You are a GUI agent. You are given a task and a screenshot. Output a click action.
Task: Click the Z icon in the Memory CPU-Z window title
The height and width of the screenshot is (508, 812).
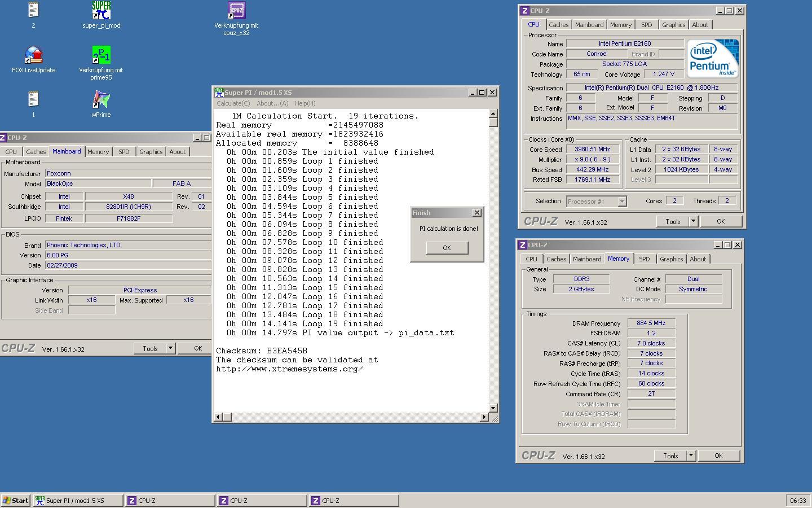click(523, 244)
